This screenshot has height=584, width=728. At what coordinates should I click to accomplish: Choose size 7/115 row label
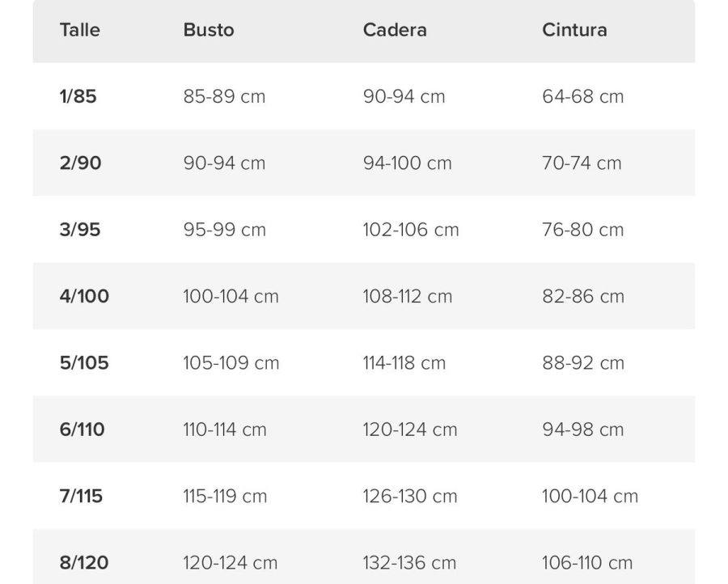point(81,497)
